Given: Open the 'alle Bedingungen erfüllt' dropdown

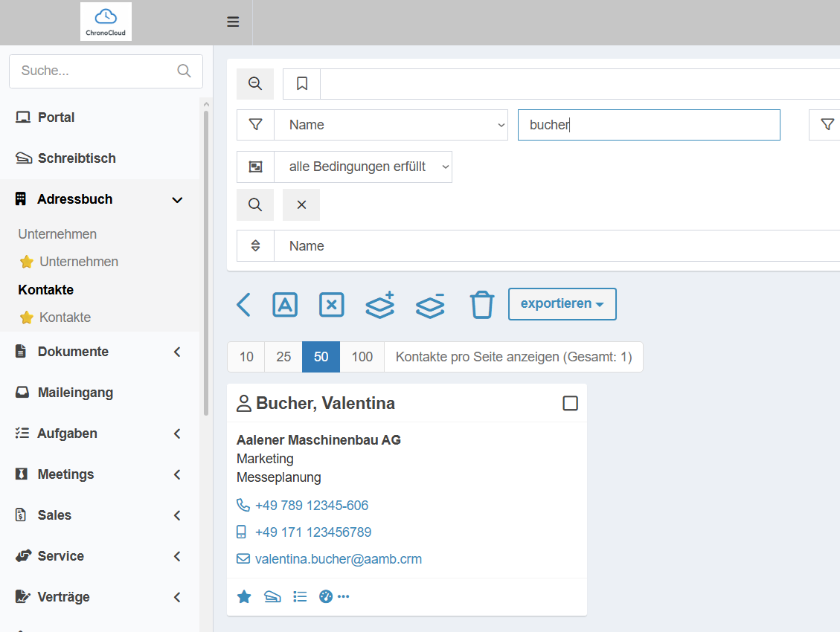Looking at the screenshot, I should click(x=363, y=167).
